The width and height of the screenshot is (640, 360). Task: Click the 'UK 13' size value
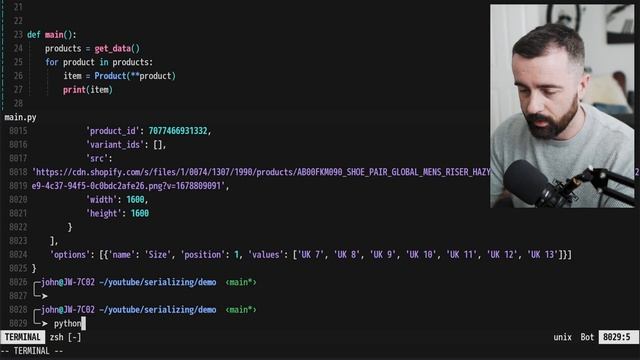[543, 255]
